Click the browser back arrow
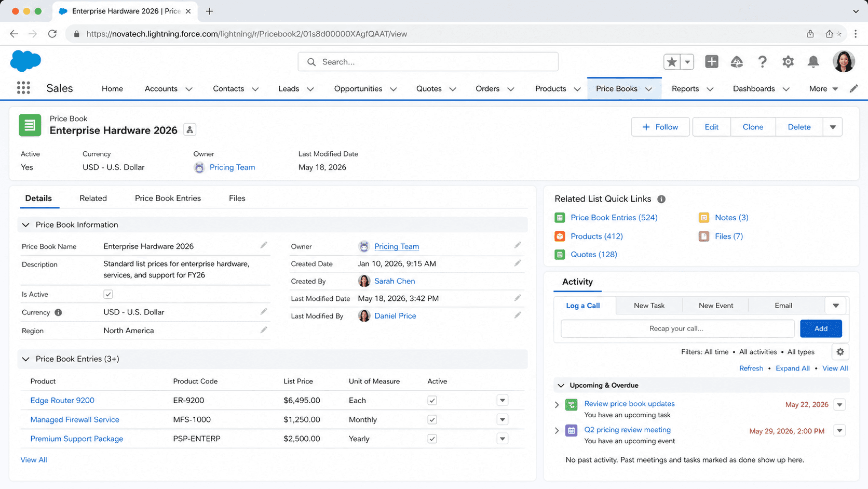Screen dimensions: 868x489 pos(14,34)
